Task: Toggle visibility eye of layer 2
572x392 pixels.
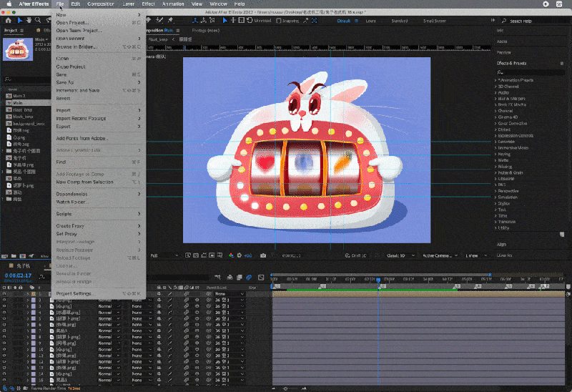Action: point(4,300)
